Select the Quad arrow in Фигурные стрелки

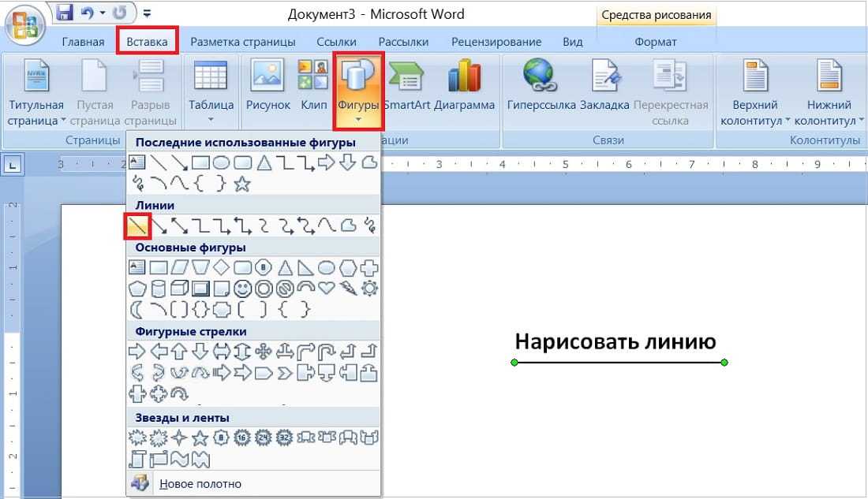click(264, 352)
